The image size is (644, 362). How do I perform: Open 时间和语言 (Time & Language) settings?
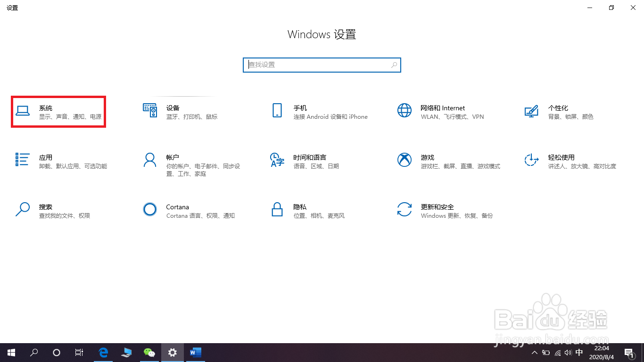[305, 161]
